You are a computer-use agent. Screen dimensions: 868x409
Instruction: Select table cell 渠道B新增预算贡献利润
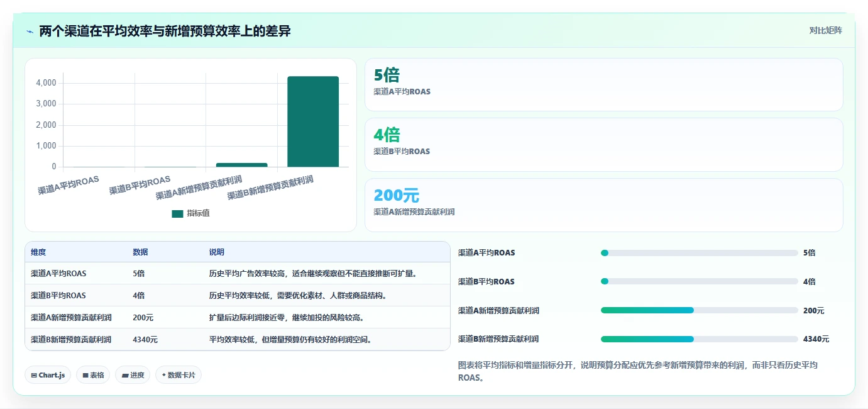click(x=71, y=339)
